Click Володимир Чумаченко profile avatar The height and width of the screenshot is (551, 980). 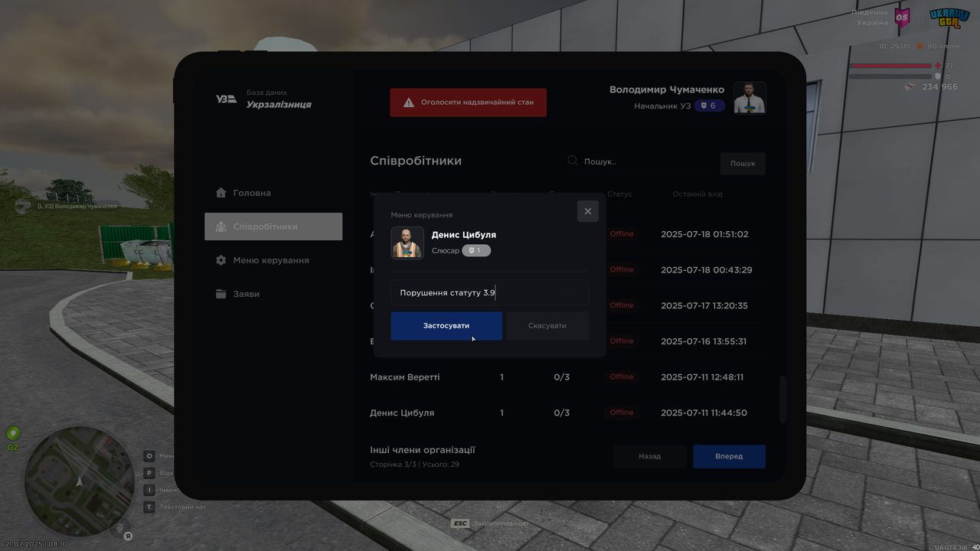tap(750, 97)
